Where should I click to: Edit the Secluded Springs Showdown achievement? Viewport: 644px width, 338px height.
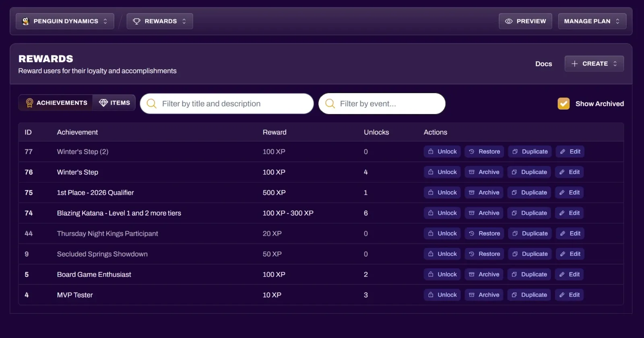point(570,254)
